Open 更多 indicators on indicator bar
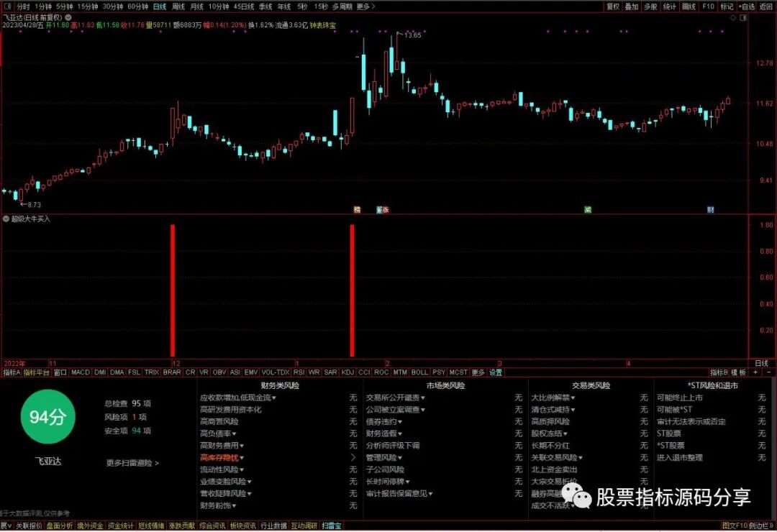The height and width of the screenshot is (532, 777). tap(478, 372)
